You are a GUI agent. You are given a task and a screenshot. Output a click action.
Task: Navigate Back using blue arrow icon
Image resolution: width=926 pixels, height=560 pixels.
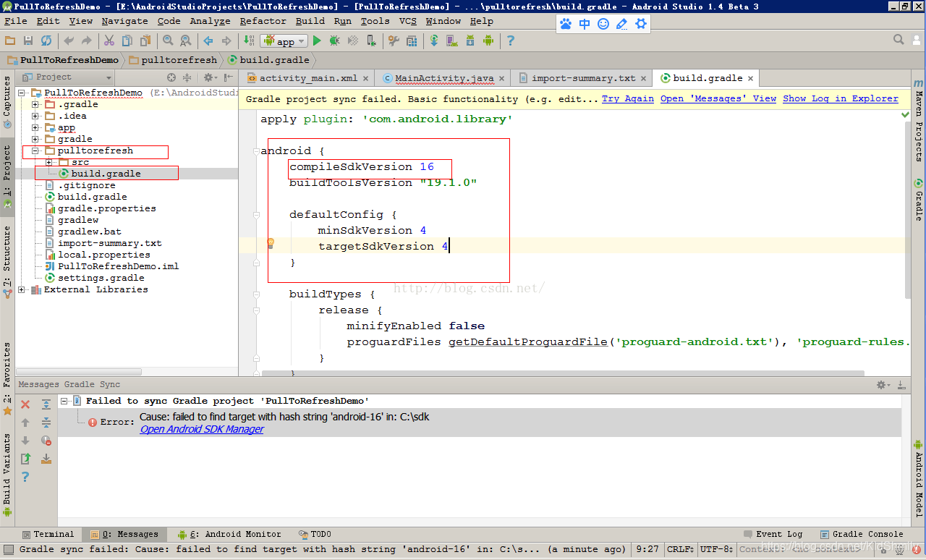(208, 41)
